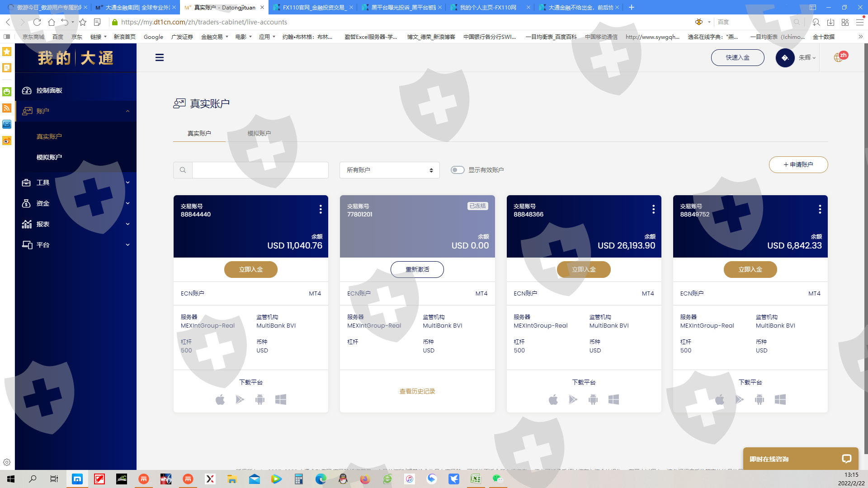Open options menu for account 88848366
Image resolution: width=868 pixels, height=488 pixels.
point(653,209)
